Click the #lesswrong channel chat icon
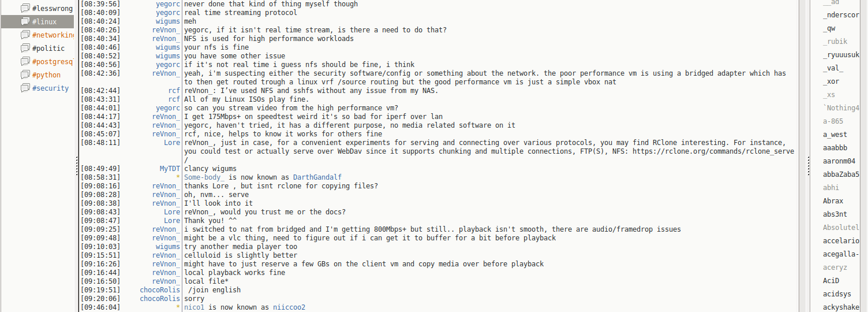 click(25, 8)
